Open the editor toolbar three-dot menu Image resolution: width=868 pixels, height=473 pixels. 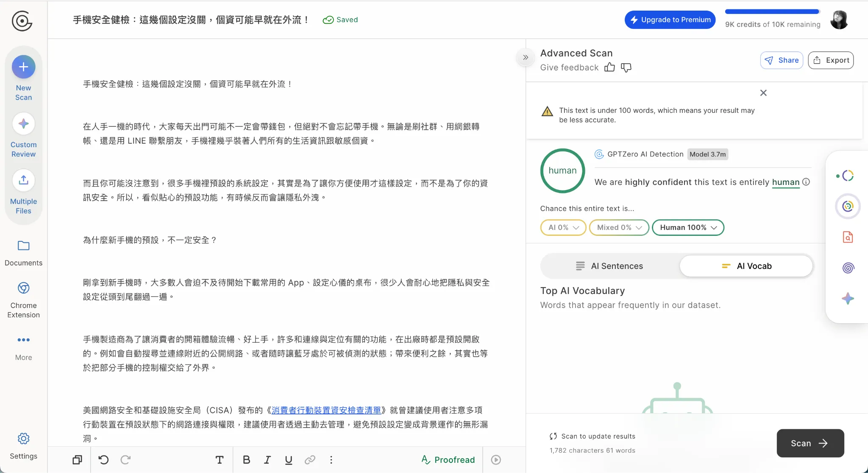point(331,460)
